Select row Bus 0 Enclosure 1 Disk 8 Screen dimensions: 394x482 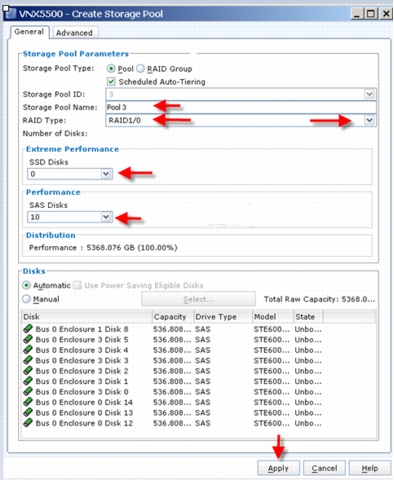point(199,329)
